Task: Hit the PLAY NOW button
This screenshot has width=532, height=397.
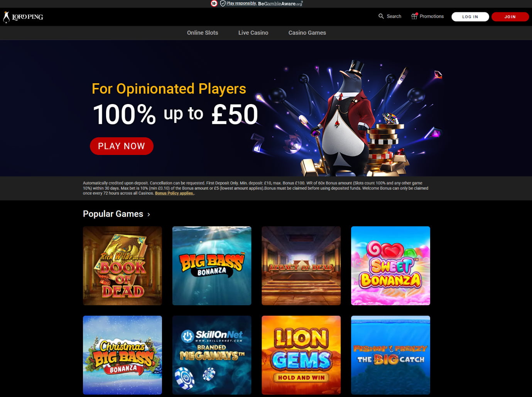Action: click(122, 146)
